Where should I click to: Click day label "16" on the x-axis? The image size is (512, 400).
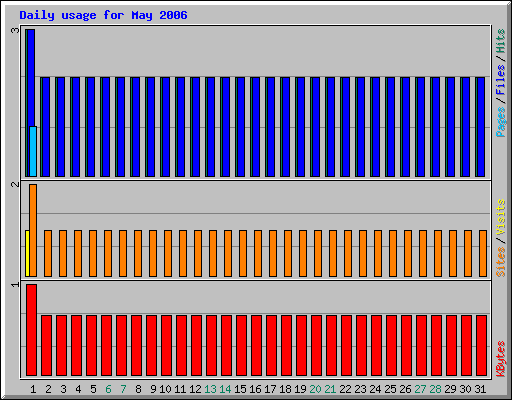click(x=255, y=389)
